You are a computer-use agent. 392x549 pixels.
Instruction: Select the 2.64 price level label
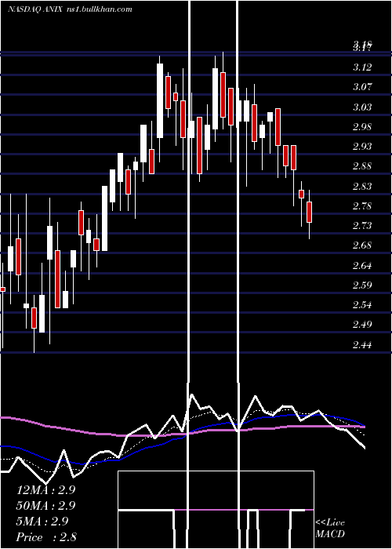[362, 265]
